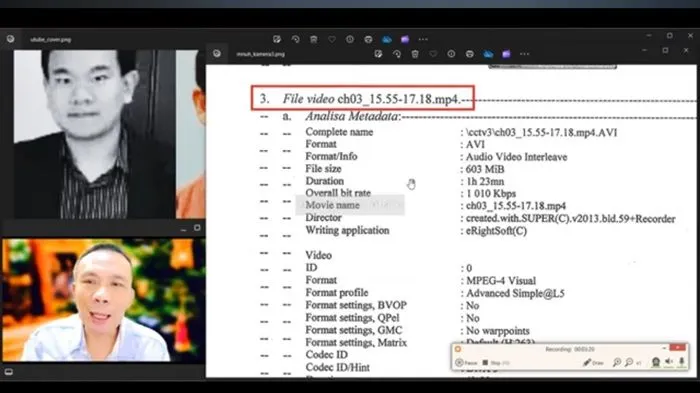Click the Codec ID/Hint label

[x=338, y=368]
